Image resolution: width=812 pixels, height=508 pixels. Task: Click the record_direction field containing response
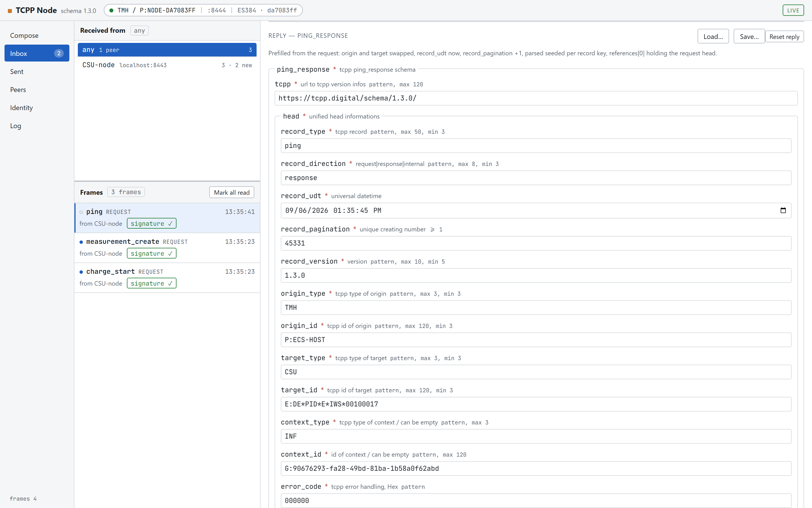coord(536,178)
